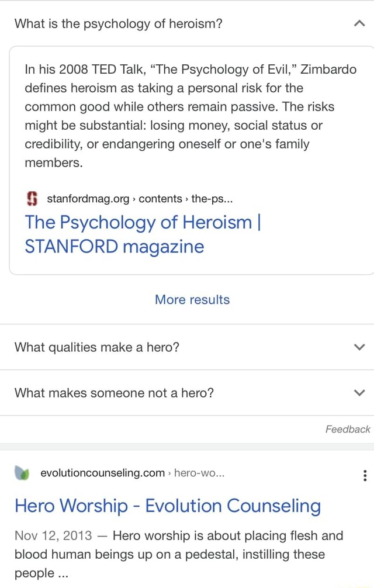Screen dimensions: 374x588
Task: Select the question 'What makes someone not a hero?'
Action: [x=113, y=392]
